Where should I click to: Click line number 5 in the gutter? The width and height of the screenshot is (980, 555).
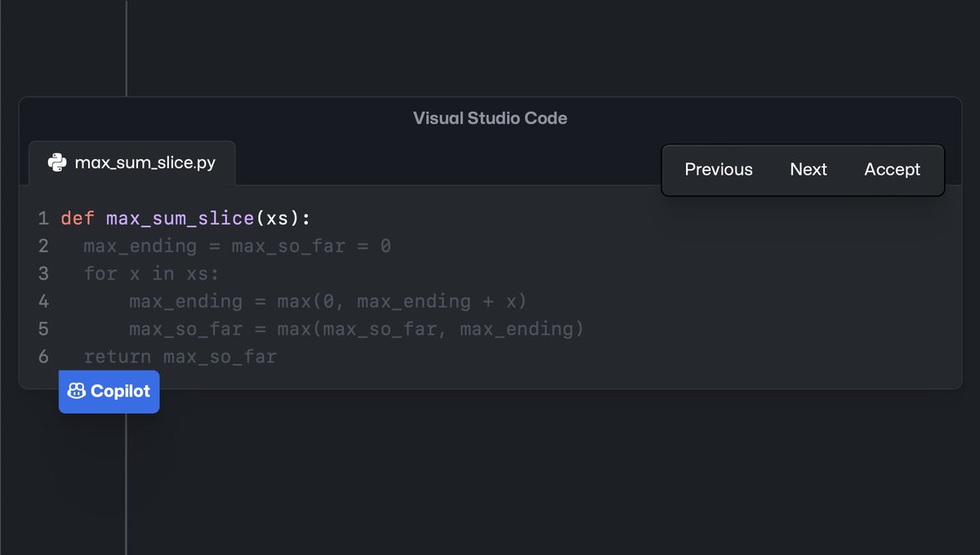pos(43,330)
